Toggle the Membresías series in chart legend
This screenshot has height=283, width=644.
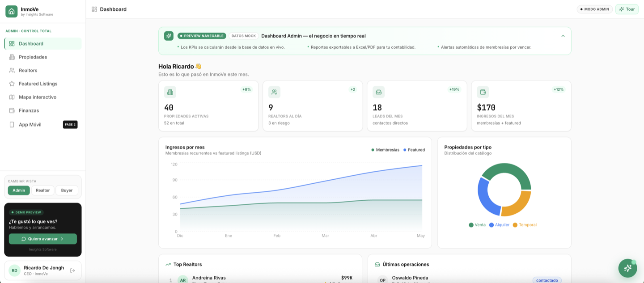tap(385, 150)
